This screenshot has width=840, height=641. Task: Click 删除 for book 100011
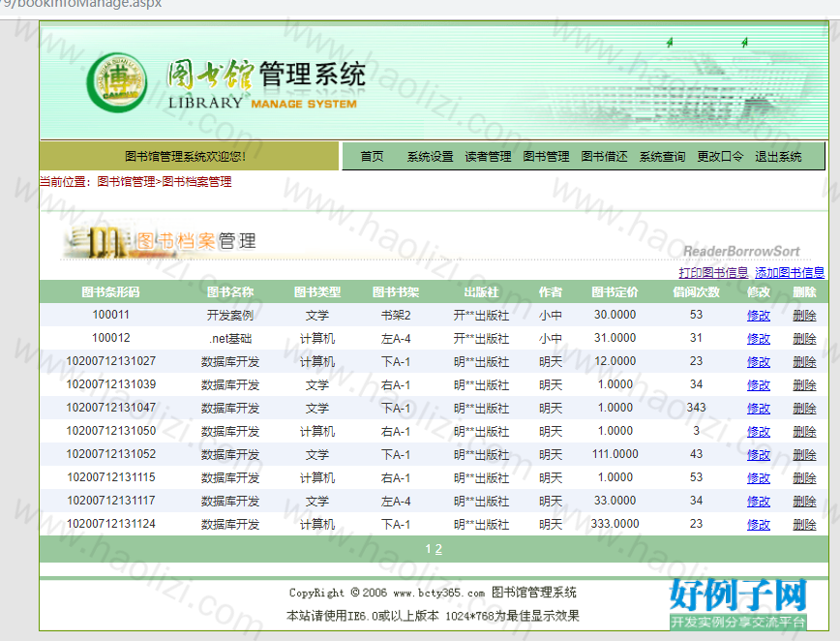coord(804,315)
